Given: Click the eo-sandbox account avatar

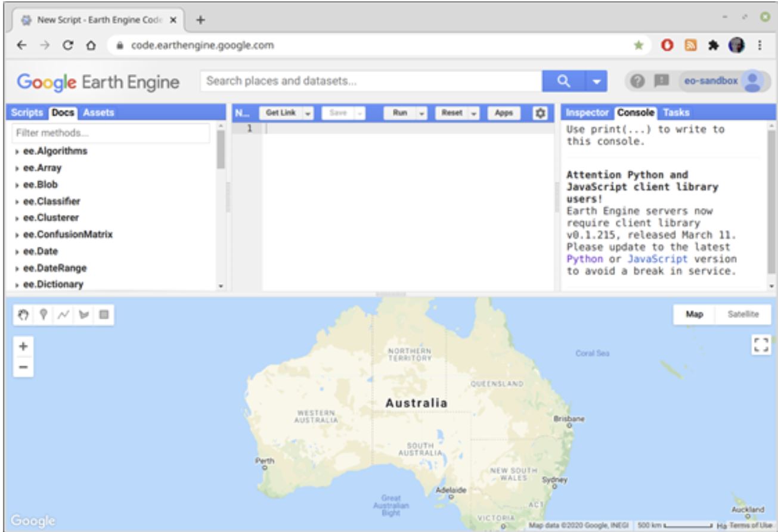Looking at the screenshot, I should (752, 82).
